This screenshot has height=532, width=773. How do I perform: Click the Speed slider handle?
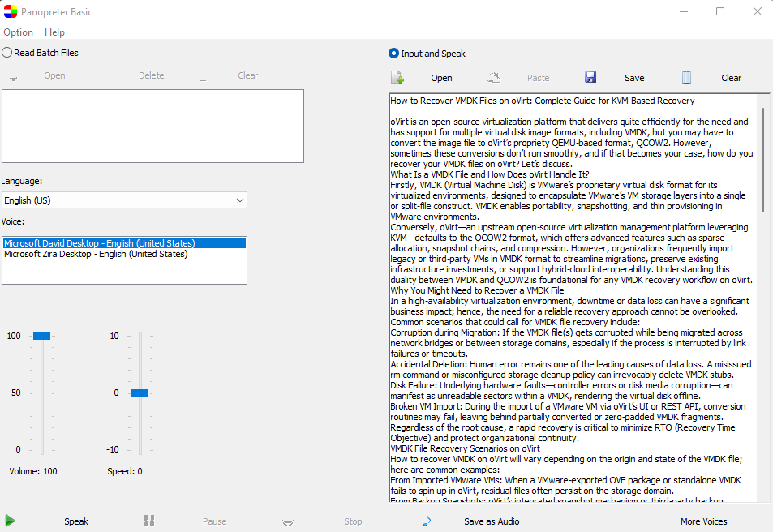tap(140, 393)
